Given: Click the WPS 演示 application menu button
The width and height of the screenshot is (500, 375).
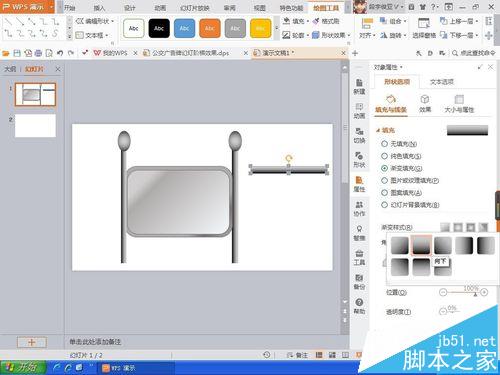Looking at the screenshot, I should coord(27,7).
